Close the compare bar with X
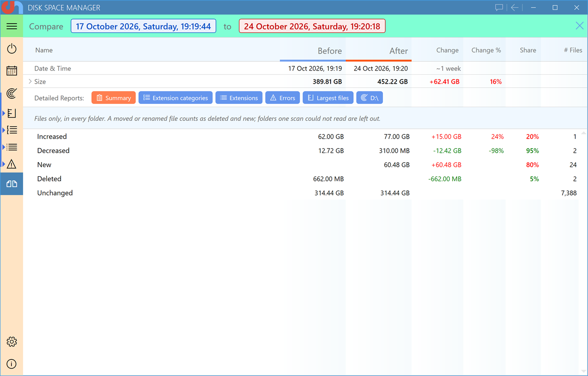Screen dimensions: 588x376 coord(580,26)
